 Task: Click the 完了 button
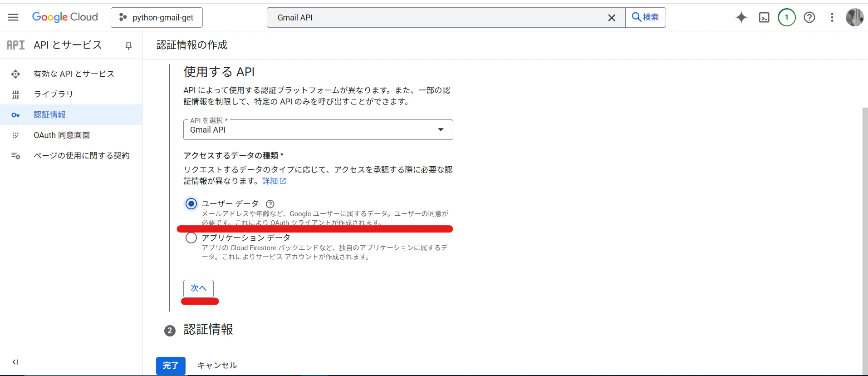(x=171, y=366)
